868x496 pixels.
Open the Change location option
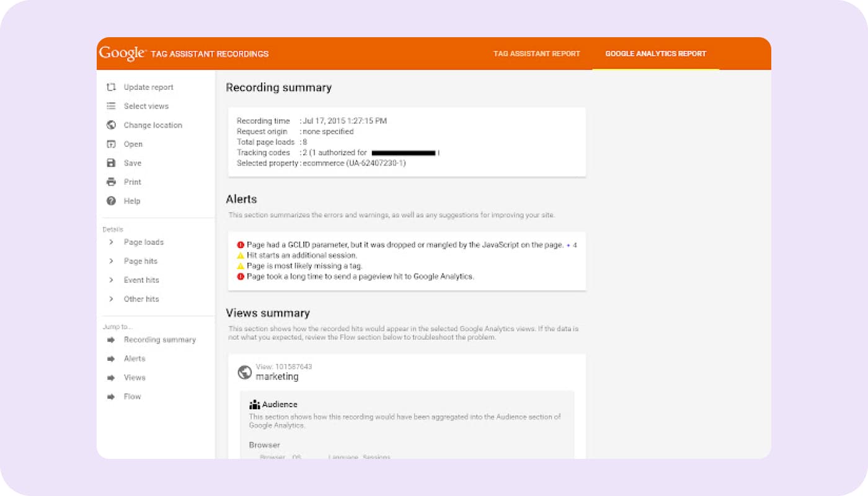point(153,125)
